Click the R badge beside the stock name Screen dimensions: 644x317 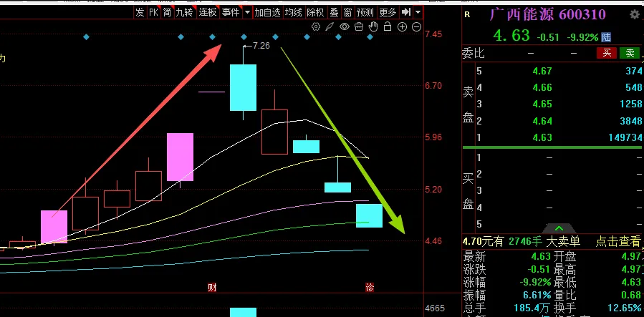(x=467, y=15)
